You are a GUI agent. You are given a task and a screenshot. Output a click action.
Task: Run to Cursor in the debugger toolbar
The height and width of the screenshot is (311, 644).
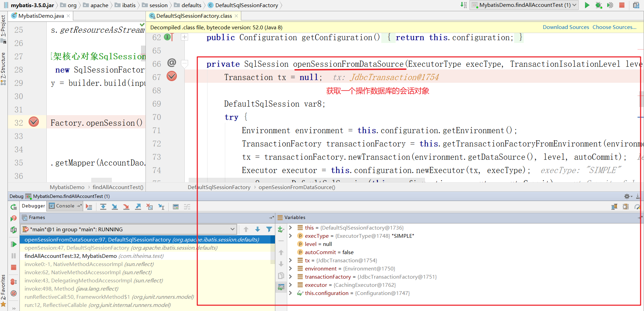tap(162, 207)
